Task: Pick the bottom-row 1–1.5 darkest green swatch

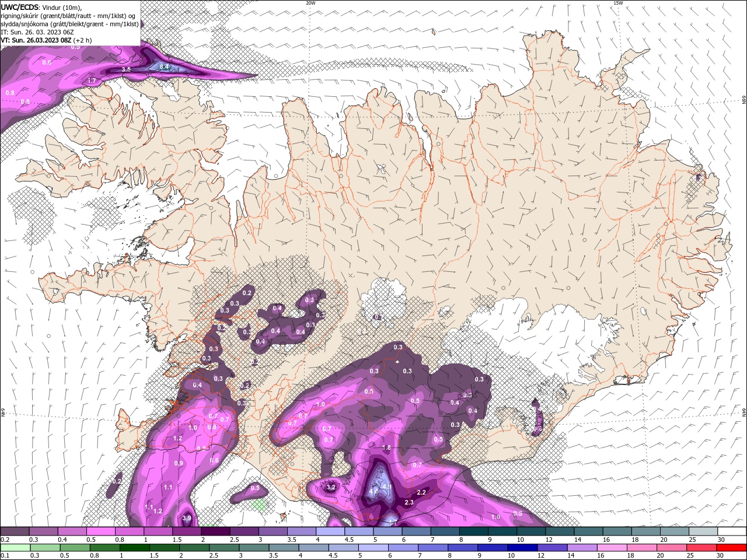Action: [x=135, y=548]
